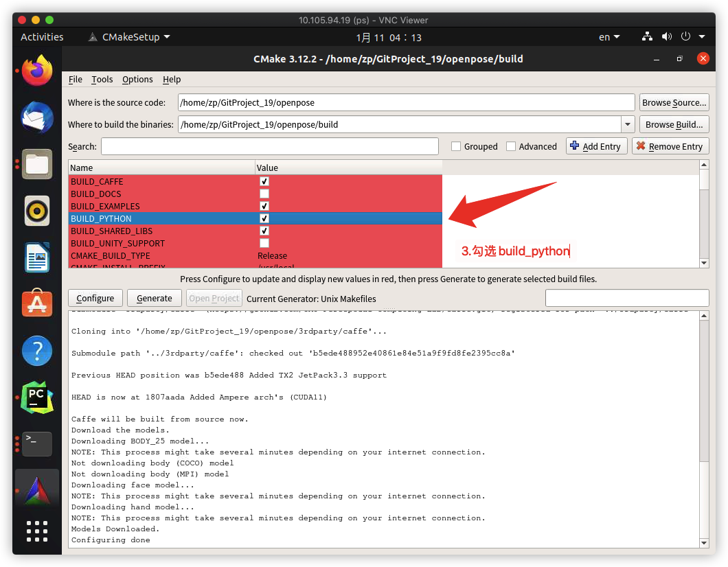728x567 pixels.
Task: Launch Firefox from the dock
Action: [x=36, y=71]
